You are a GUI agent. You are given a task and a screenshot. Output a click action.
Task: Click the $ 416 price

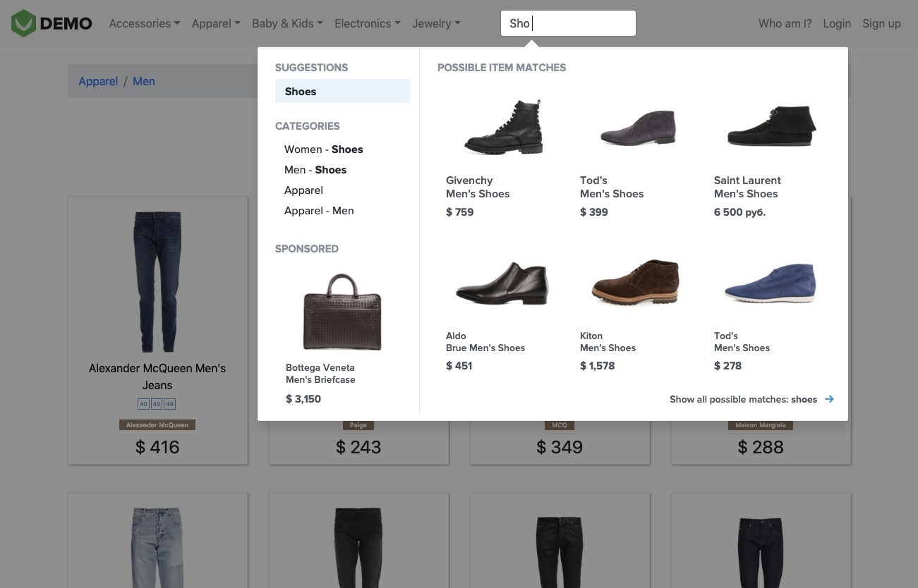point(157,447)
